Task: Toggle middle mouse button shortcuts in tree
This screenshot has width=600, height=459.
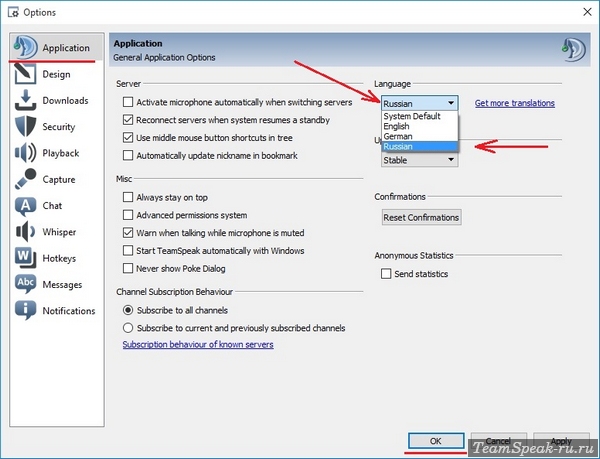Action: 128,138
